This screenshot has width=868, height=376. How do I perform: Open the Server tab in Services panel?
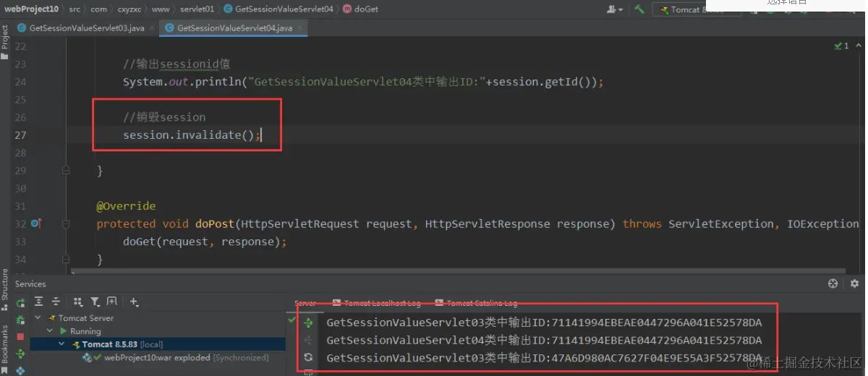click(x=305, y=303)
